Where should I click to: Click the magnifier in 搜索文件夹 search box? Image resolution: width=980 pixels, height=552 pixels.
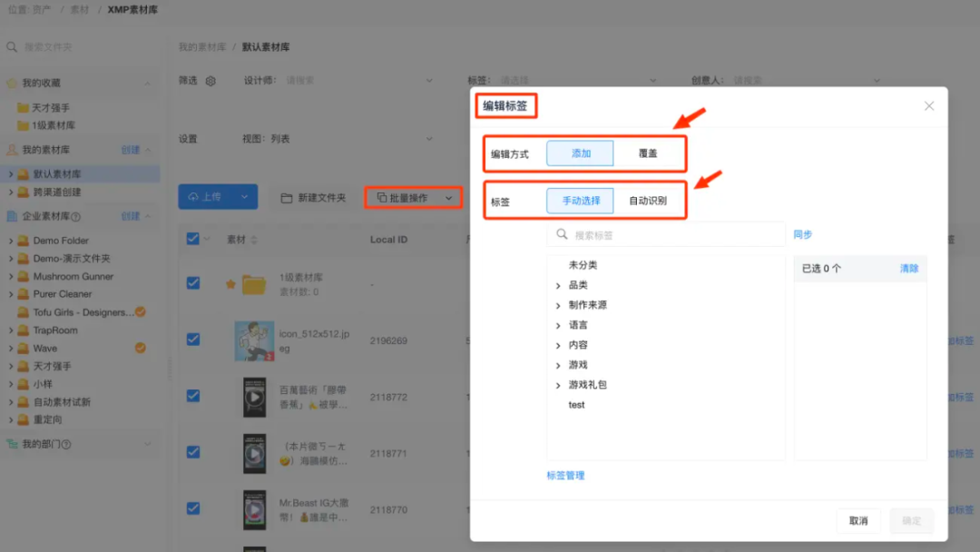[11, 46]
